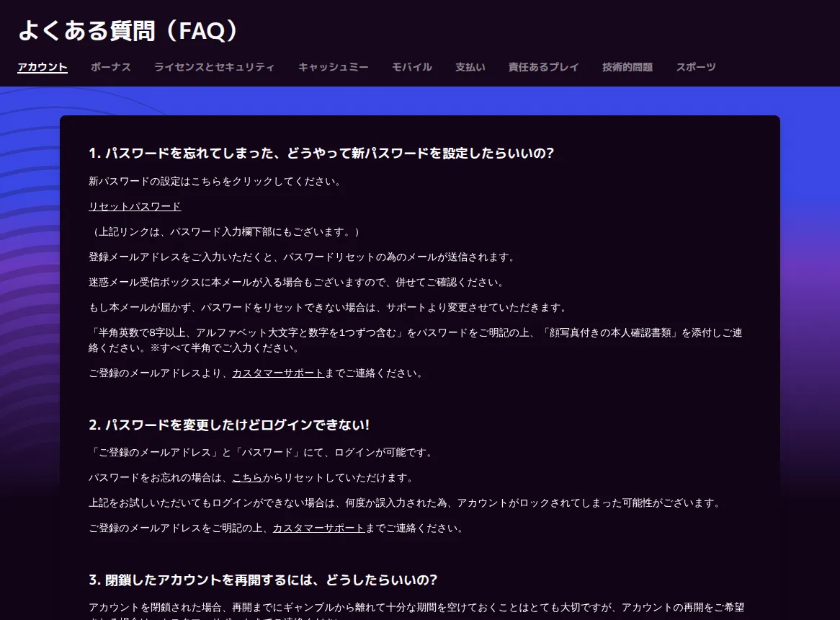
Task: Switch to the ボーナス tab
Action: tap(111, 67)
